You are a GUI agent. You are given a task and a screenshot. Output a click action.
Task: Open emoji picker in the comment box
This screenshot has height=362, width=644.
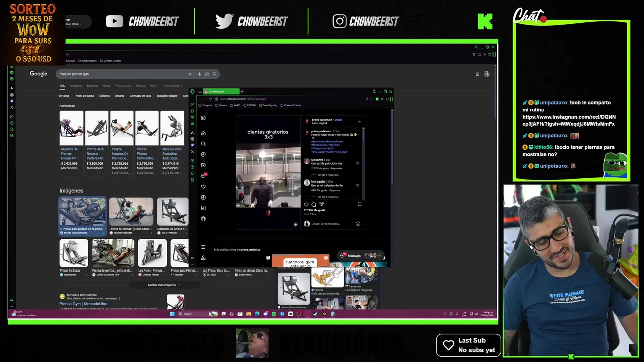(x=358, y=224)
